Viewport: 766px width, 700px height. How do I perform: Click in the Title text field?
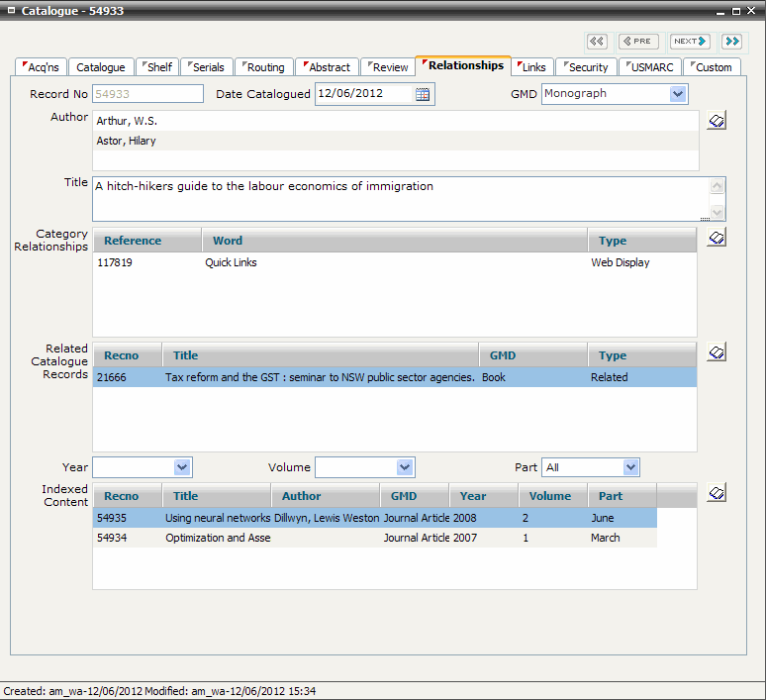(x=396, y=198)
